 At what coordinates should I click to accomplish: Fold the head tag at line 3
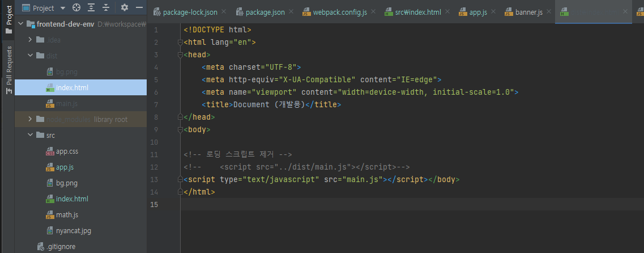180,54
